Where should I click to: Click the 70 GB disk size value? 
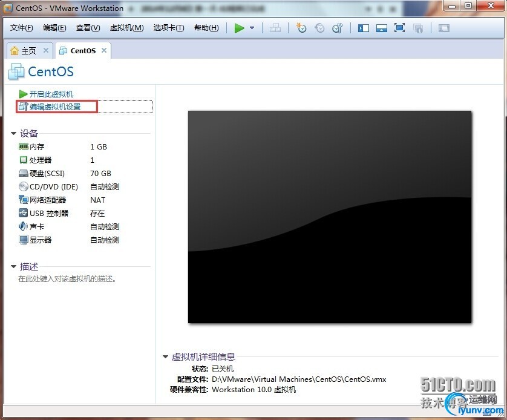(x=100, y=174)
